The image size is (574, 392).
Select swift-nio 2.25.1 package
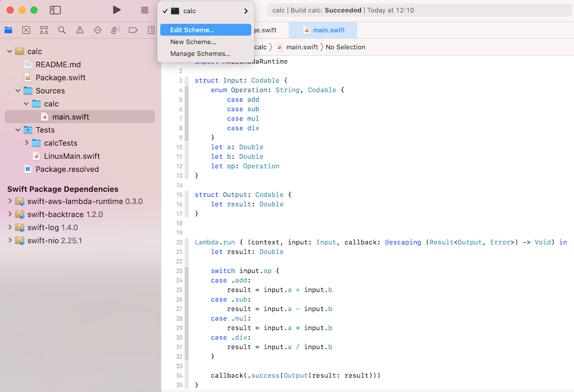(55, 240)
